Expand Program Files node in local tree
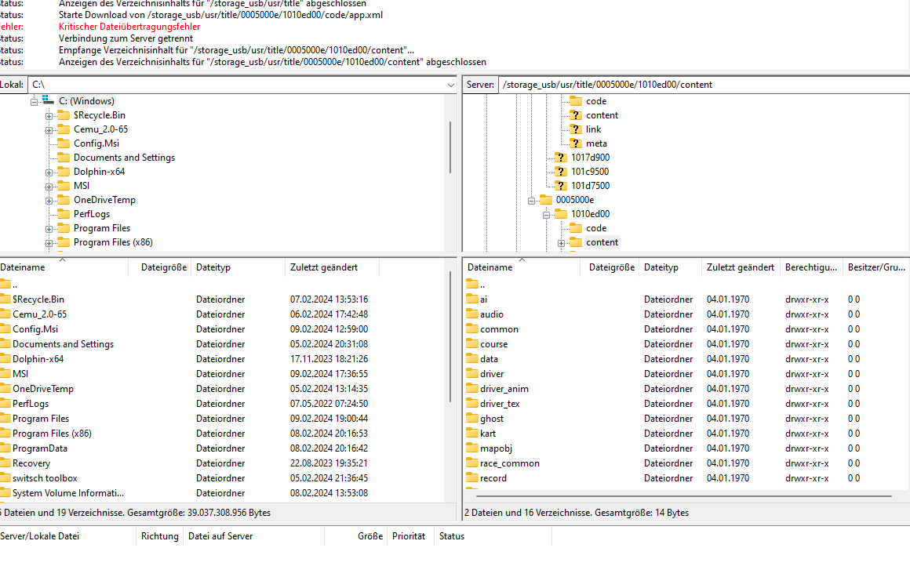910x588 pixels. (x=49, y=229)
